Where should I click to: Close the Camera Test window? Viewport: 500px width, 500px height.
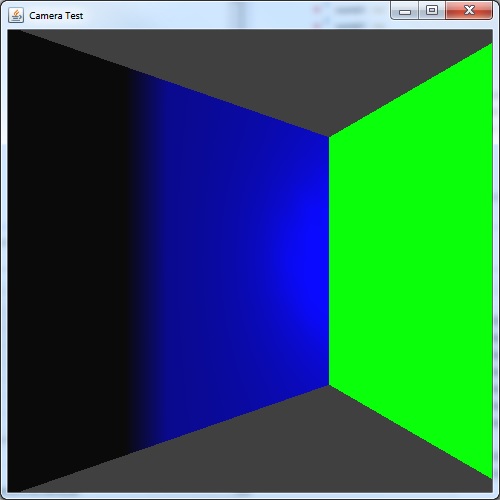tap(469, 11)
